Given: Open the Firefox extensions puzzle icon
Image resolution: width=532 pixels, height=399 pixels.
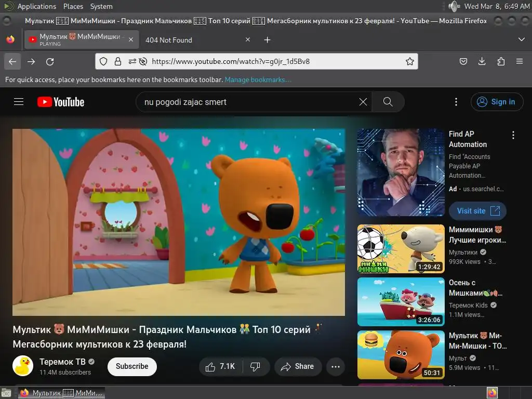Looking at the screenshot, I should pos(501,61).
